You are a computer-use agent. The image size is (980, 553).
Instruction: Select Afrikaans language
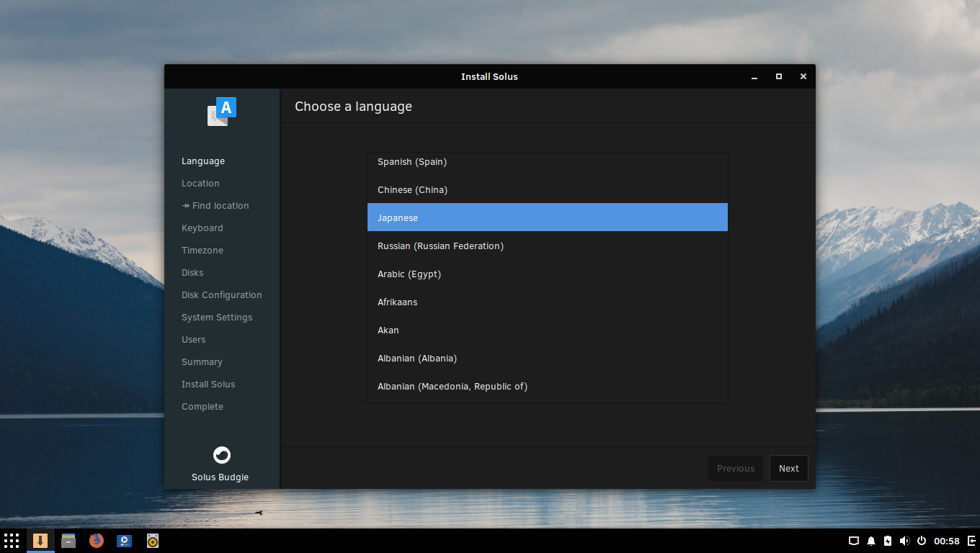point(548,302)
